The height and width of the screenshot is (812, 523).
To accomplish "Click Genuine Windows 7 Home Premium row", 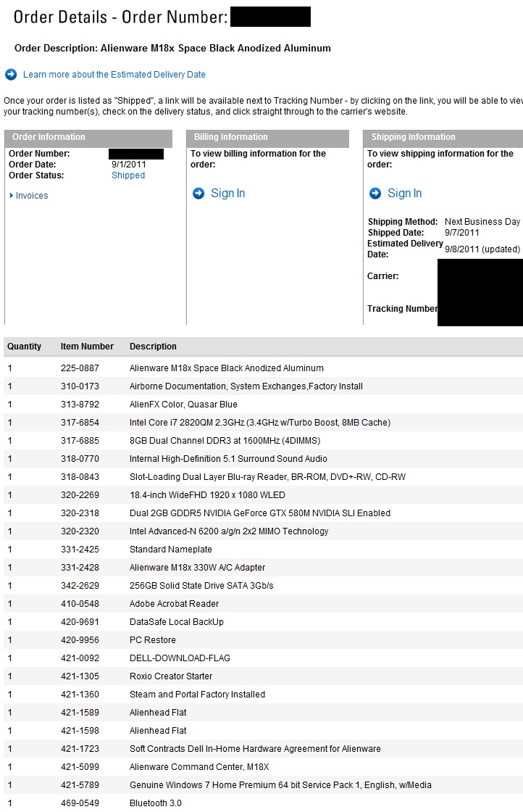I will point(263,785).
